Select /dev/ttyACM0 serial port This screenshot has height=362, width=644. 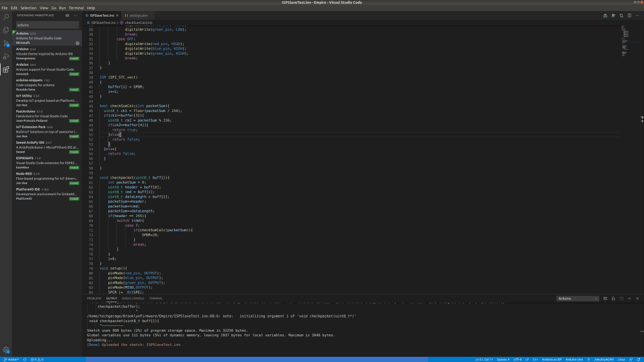pos(604,359)
